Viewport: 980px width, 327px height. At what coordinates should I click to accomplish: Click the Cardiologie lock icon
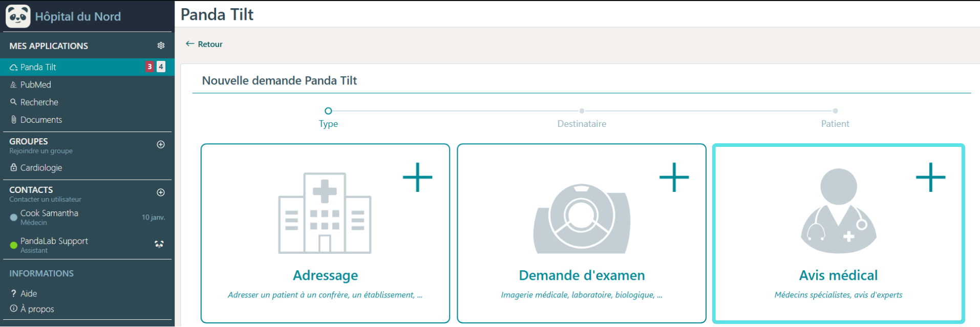[14, 167]
